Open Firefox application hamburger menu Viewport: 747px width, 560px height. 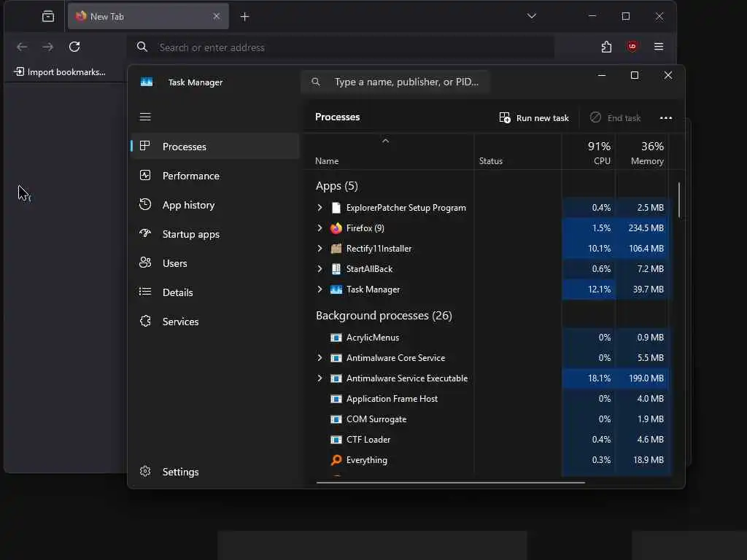coord(659,47)
